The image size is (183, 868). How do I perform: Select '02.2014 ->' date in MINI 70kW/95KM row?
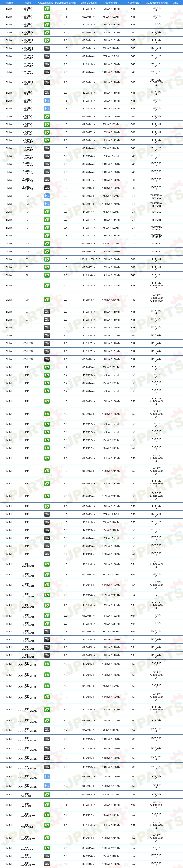(89, 538)
